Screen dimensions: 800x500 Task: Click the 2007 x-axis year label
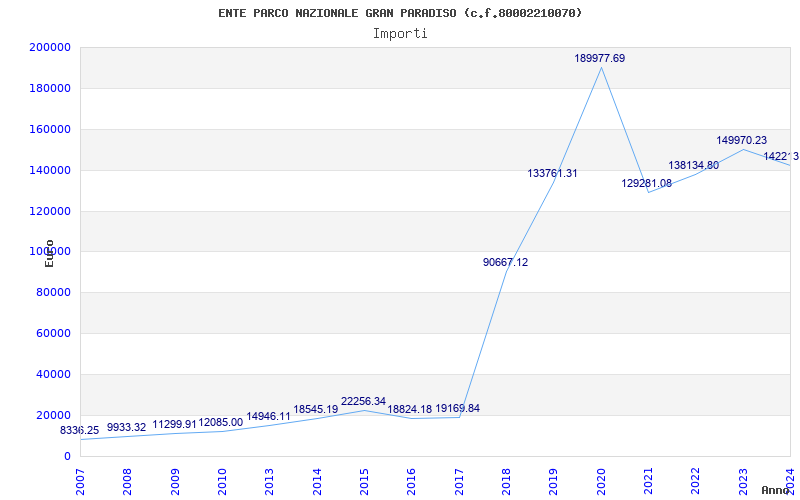(80, 482)
